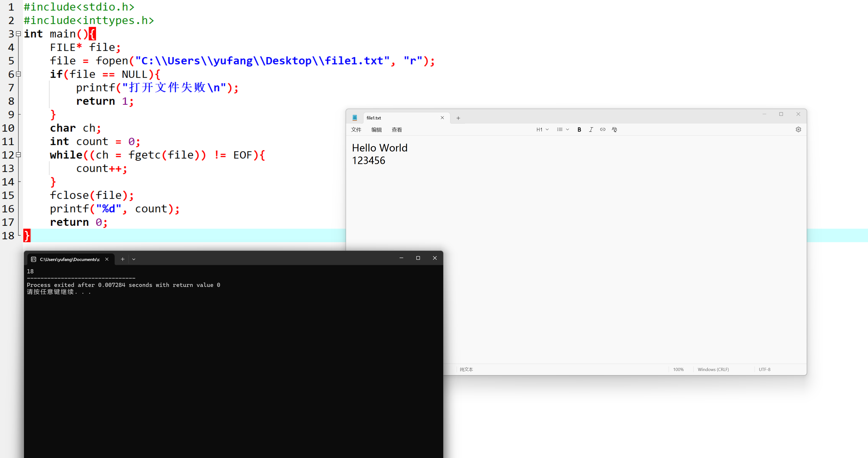Open the 文件 menu
This screenshot has height=458, width=868.
pyautogui.click(x=356, y=130)
